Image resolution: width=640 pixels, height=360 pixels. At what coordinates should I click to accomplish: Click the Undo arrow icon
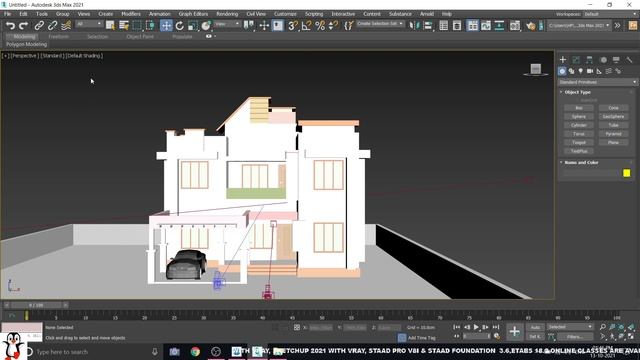[10, 26]
